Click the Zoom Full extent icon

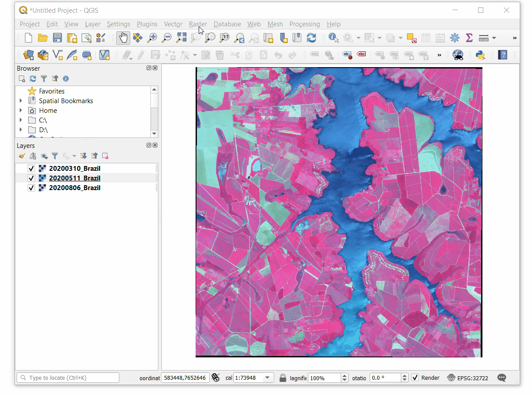coord(181,38)
